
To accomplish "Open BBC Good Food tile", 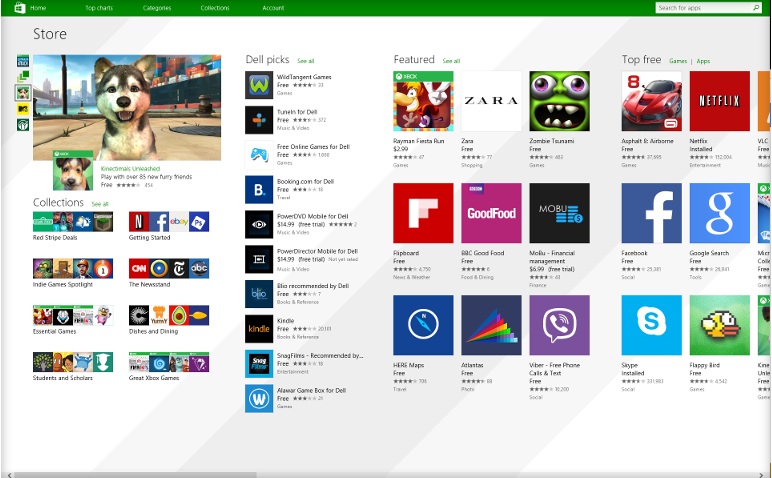I will pyautogui.click(x=491, y=213).
